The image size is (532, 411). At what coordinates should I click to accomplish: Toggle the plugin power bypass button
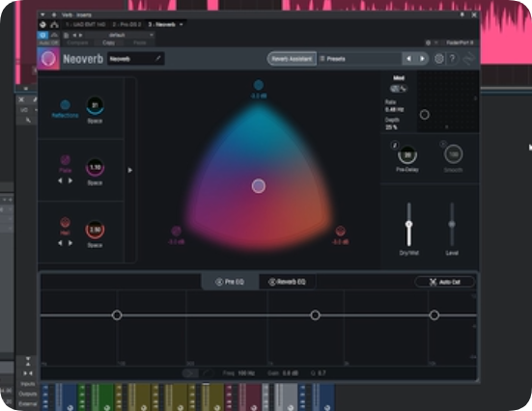[43, 35]
